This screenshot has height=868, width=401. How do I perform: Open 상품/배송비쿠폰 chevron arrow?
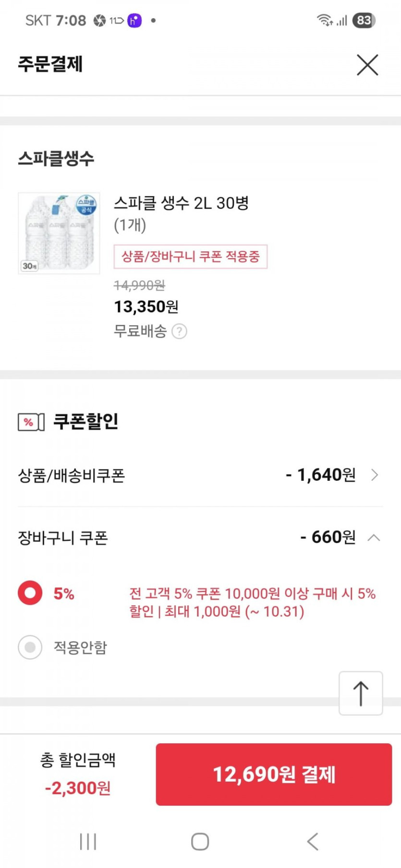pos(375,475)
